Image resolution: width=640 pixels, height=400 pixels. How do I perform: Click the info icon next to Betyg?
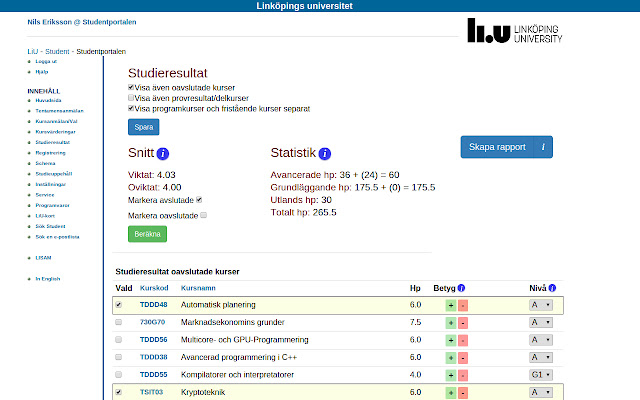tap(461, 288)
